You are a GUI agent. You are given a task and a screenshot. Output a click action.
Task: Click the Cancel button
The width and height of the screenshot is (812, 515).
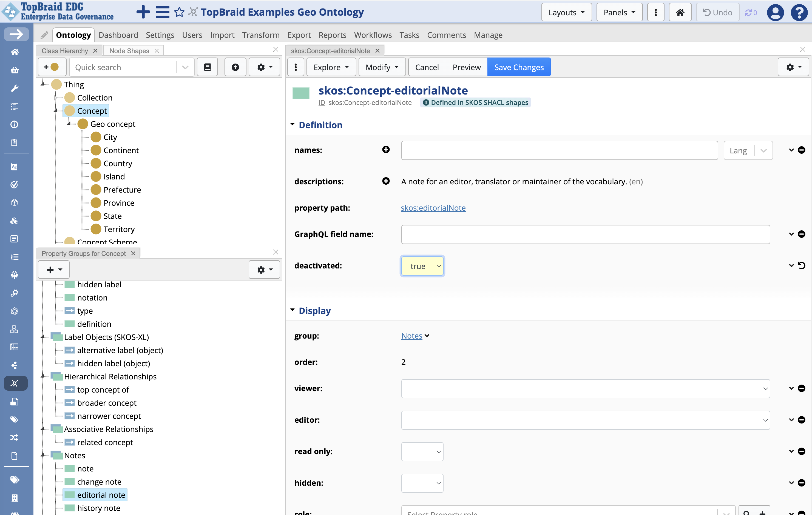(x=427, y=67)
